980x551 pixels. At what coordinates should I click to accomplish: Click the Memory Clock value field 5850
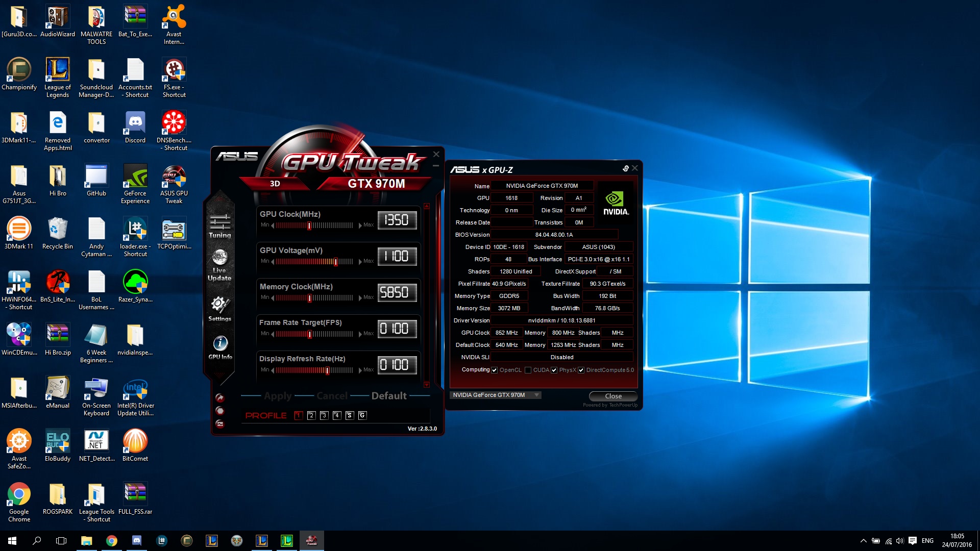(x=397, y=292)
